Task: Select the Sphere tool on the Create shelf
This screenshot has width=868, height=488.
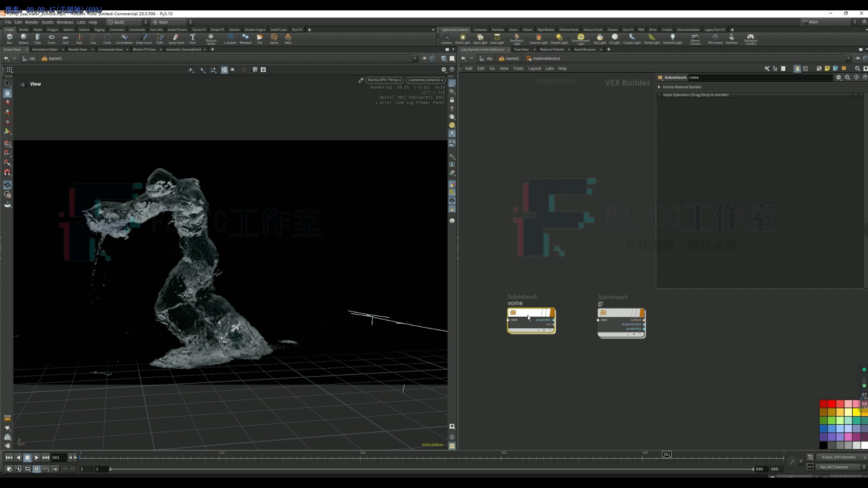Action: pyautogui.click(x=24, y=38)
